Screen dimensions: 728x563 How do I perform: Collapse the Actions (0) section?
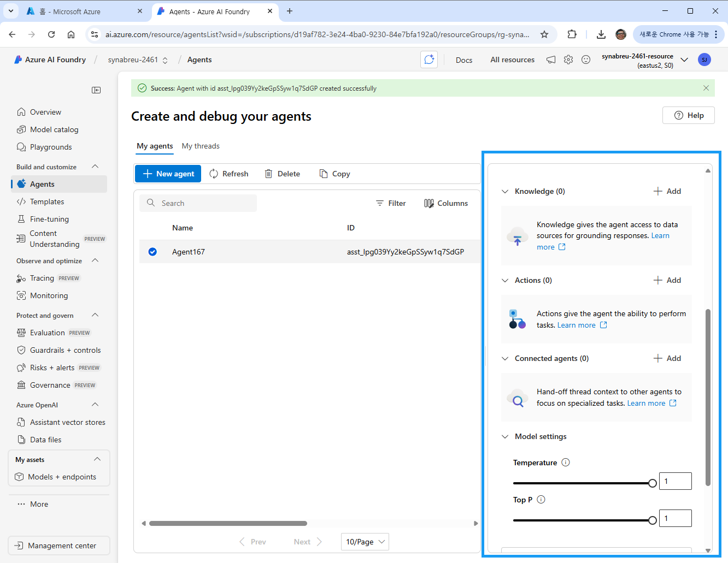[505, 280]
